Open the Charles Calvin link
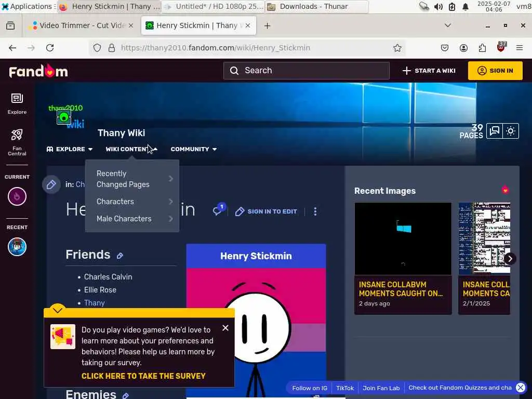Screen dimensions: 532x399 108,277
